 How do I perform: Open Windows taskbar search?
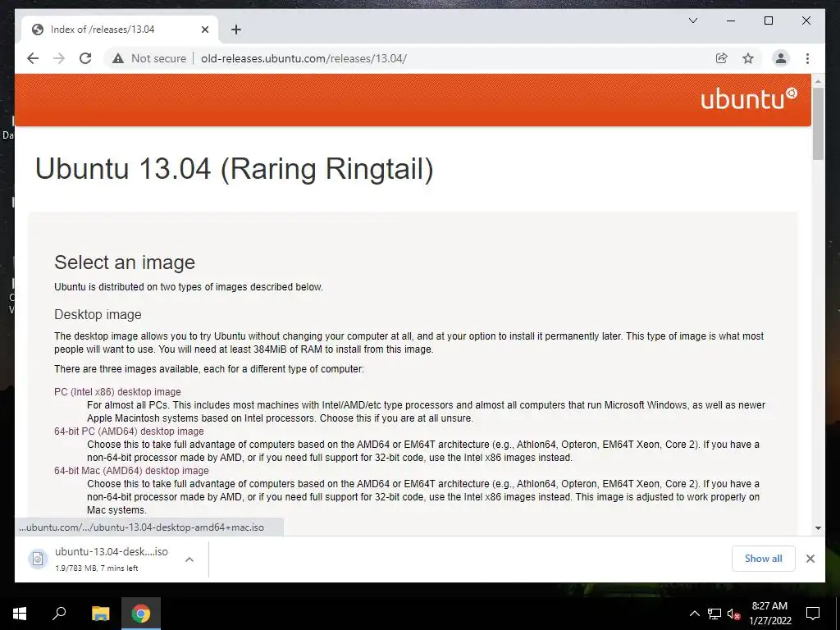59,614
